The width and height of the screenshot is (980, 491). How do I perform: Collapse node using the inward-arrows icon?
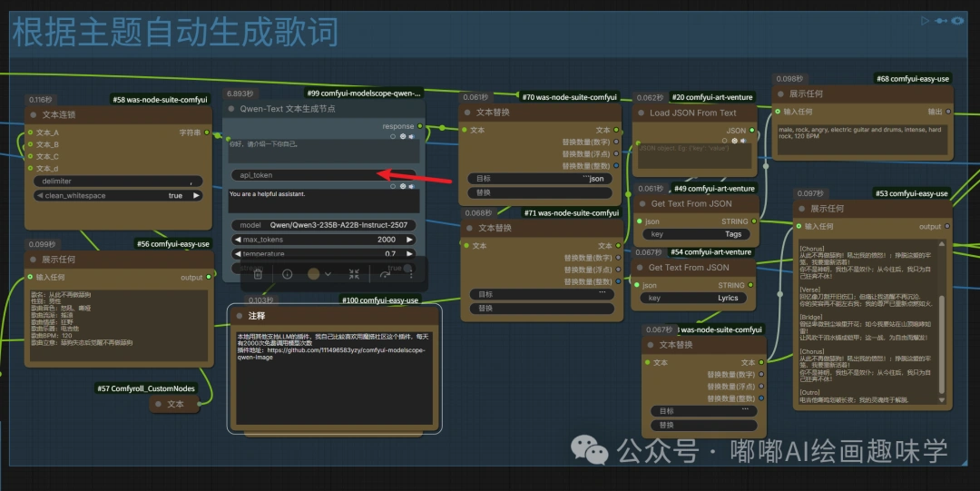point(354,274)
